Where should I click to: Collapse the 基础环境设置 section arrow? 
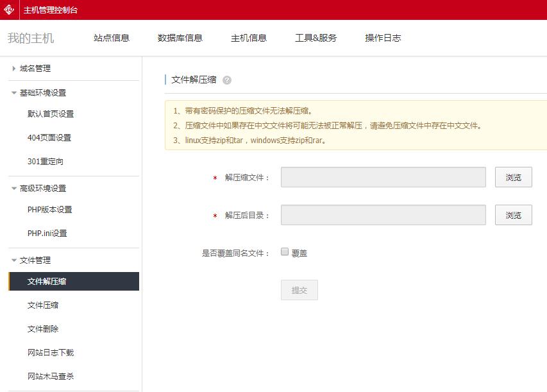pos(14,93)
